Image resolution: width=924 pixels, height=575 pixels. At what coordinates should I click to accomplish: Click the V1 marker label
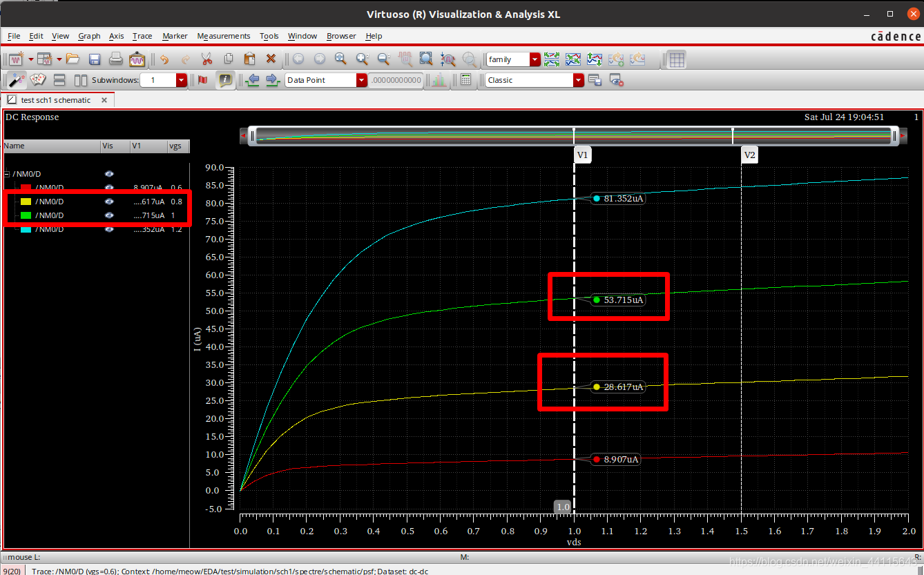coord(582,155)
